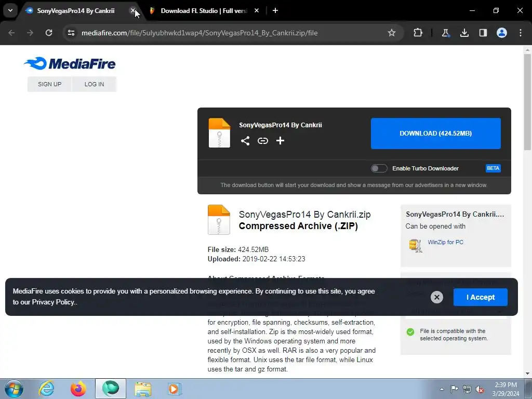532x399 pixels.
Task: Click the large zip archive icon beside file name
Action: (x=219, y=220)
